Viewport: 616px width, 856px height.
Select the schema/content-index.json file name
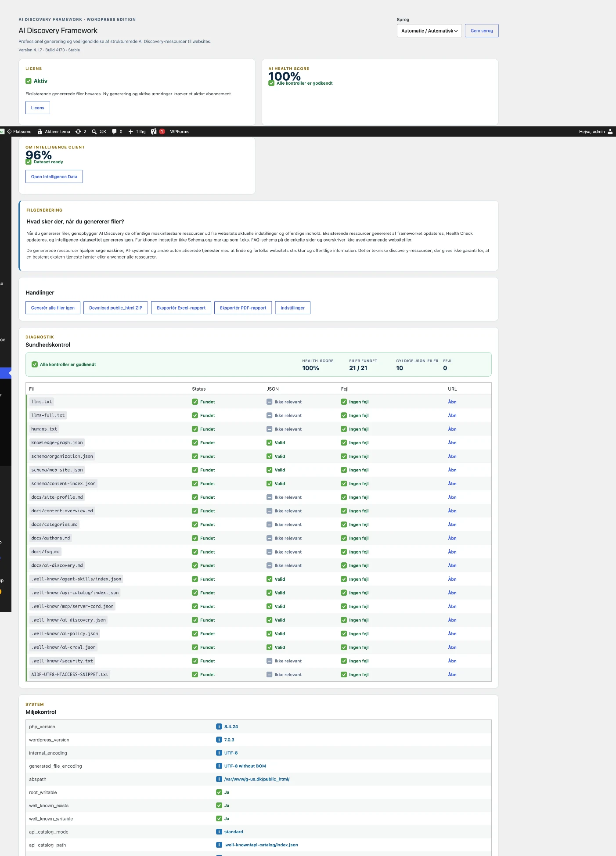[x=63, y=483]
